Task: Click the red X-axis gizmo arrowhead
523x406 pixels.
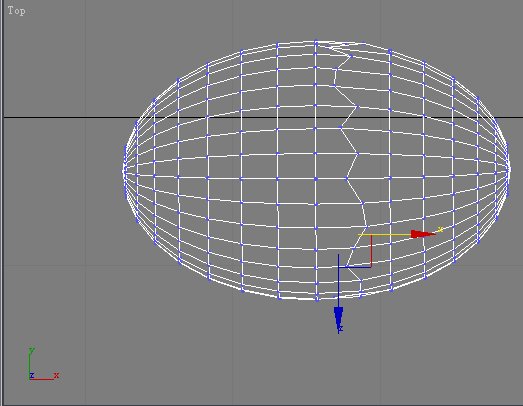Action: [423, 234]
